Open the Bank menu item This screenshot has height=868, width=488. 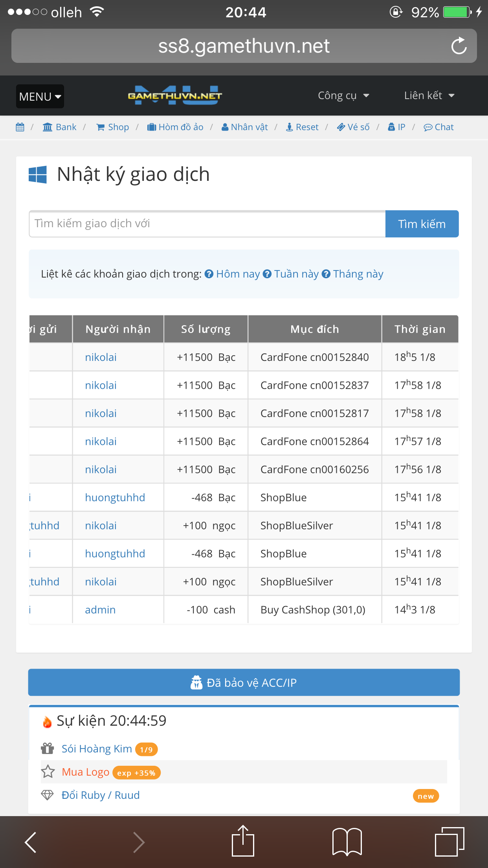point(60,127)
